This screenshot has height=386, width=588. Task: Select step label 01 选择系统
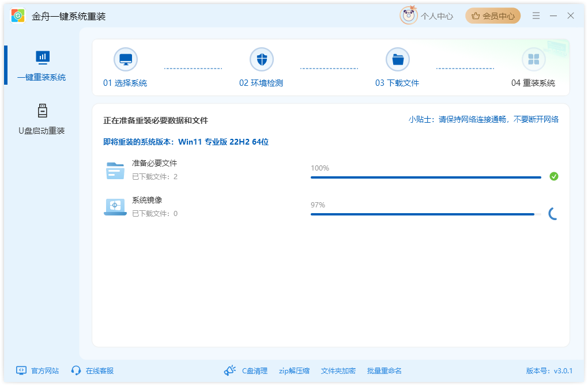125,83
